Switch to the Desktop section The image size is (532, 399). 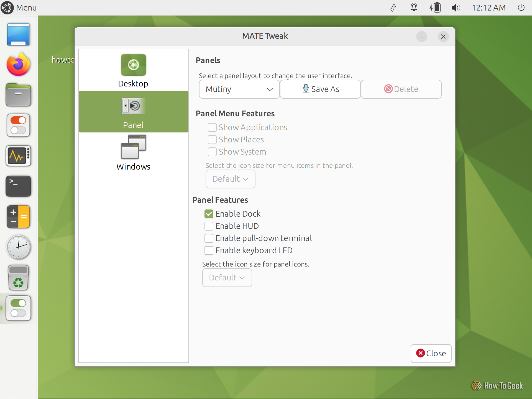point(133,70)
